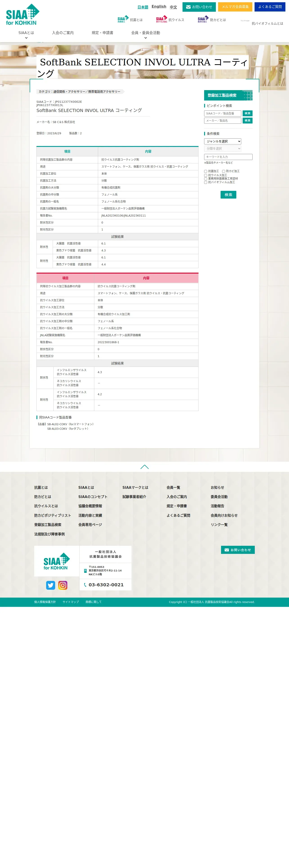Switch language to 中文
Image resolution: width=289 pixels, height=868 pixels.
click(173, 7)
